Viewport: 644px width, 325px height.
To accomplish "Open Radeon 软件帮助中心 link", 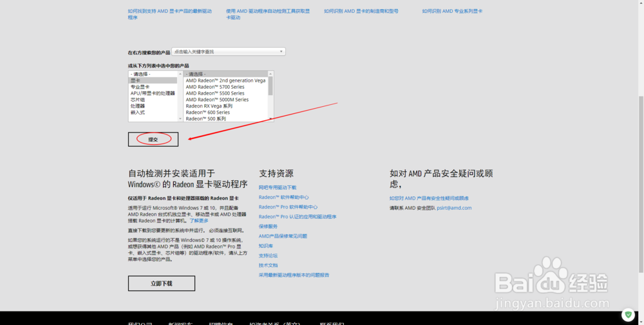I will pos(283,198).
